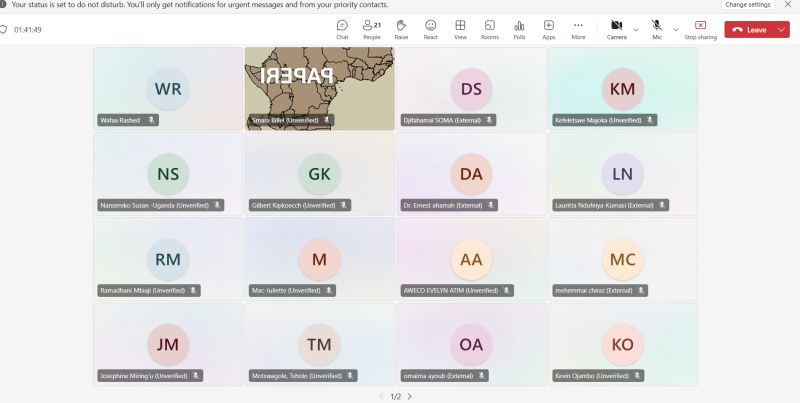Select Smara Billel's map video tile
The image size is (800, 403).
click(x=319, y=89)
